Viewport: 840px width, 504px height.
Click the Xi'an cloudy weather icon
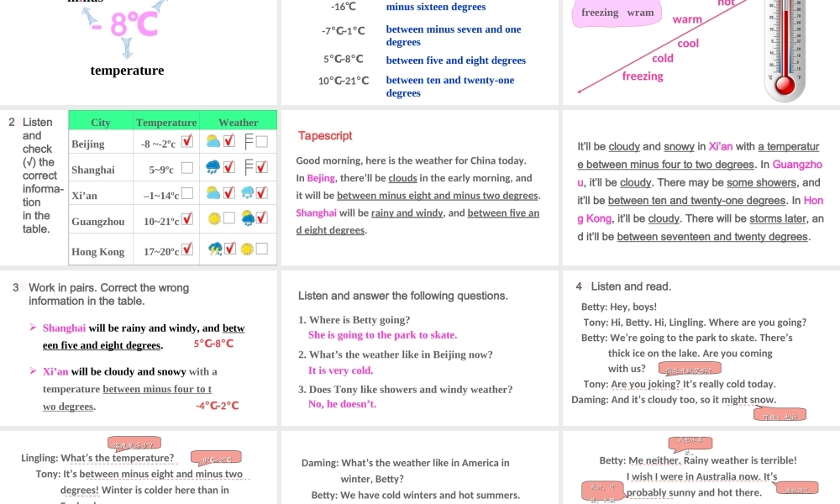pyautogui.click(x=213, y=192)
